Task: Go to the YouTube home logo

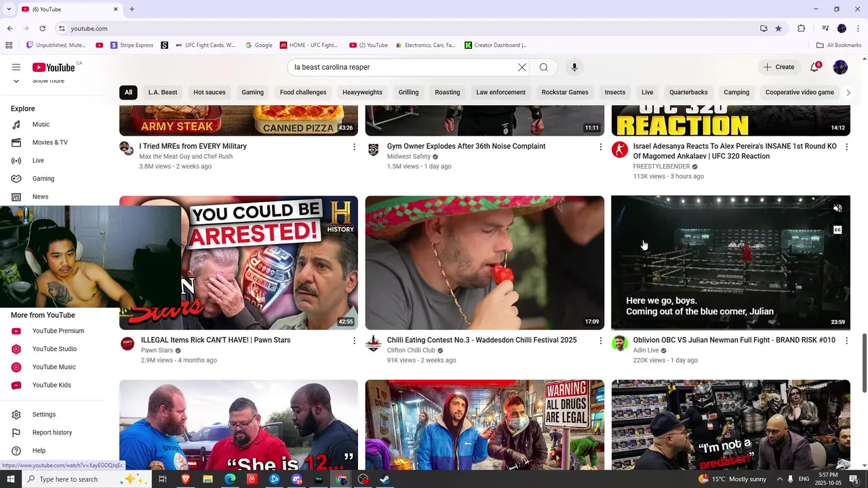Action: [53, 67]
